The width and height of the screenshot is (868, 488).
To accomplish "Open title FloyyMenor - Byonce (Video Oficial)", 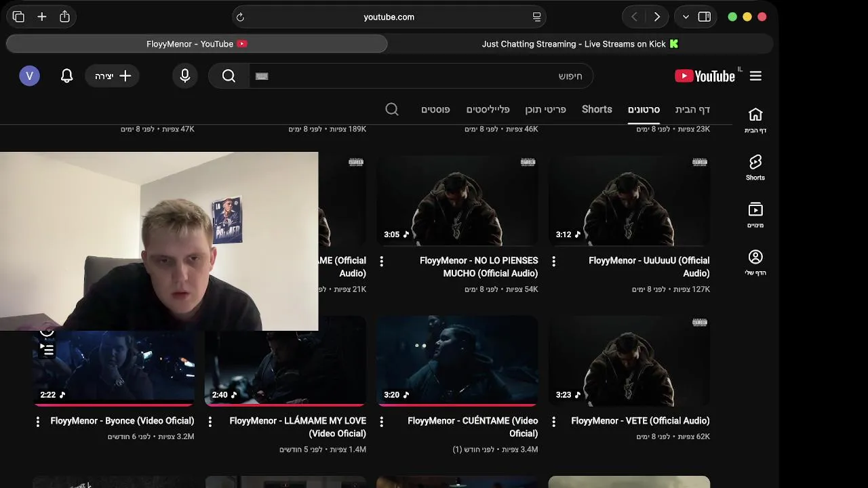I will tap(122, 421).
